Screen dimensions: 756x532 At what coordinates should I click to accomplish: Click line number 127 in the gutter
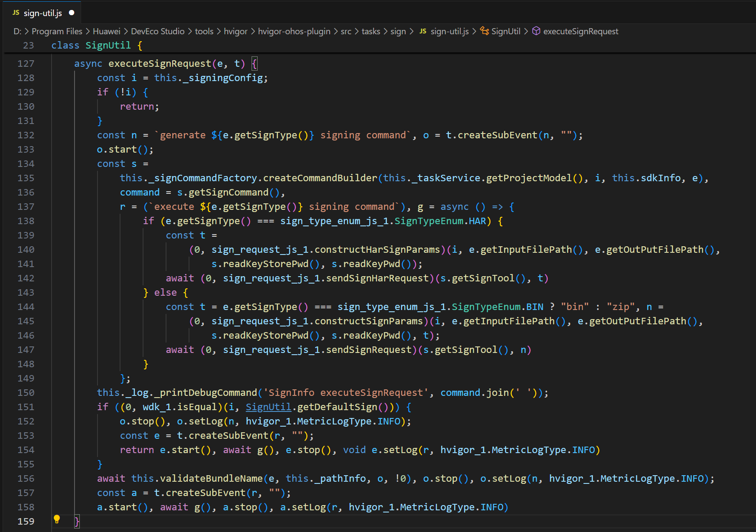(x=26, y=63)
